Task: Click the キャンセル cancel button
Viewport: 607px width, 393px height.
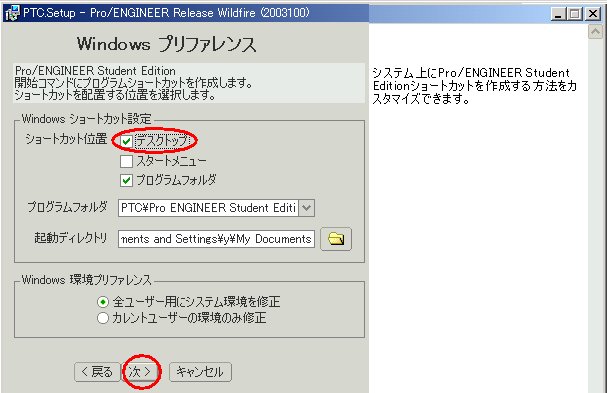Action: (x=200, y=372)
